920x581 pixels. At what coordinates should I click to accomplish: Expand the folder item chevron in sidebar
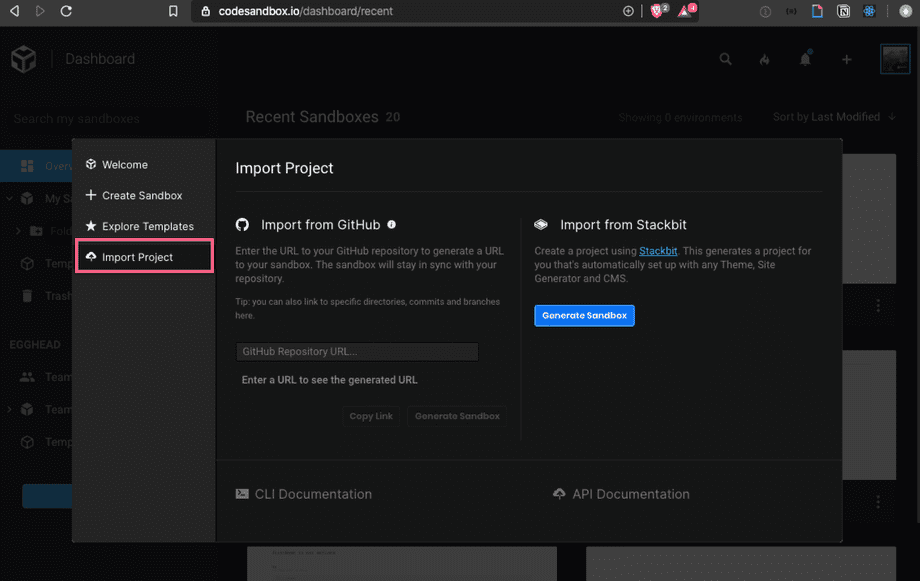point(18,231)
